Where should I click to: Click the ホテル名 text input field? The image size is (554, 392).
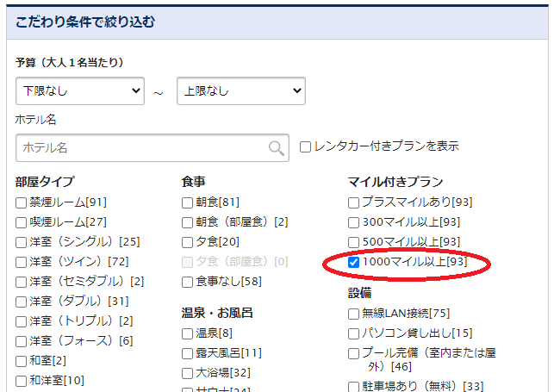click(x=142, y=147)
